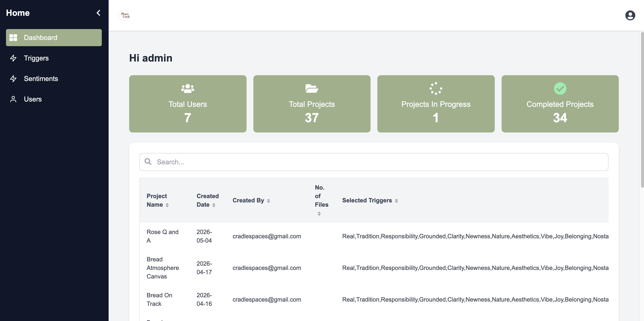Click the Total Projects card
This screenshot has width=644, height=321.
pos(312,104)
